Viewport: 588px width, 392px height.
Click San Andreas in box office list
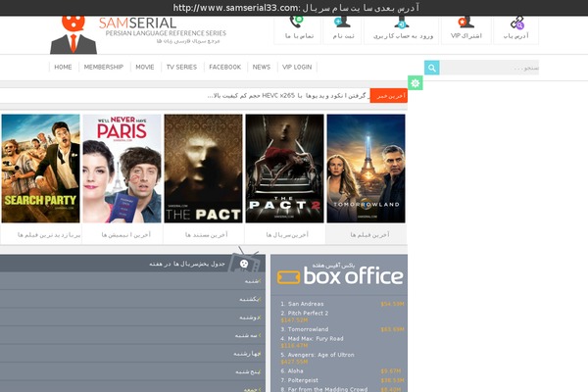(305, 304)
